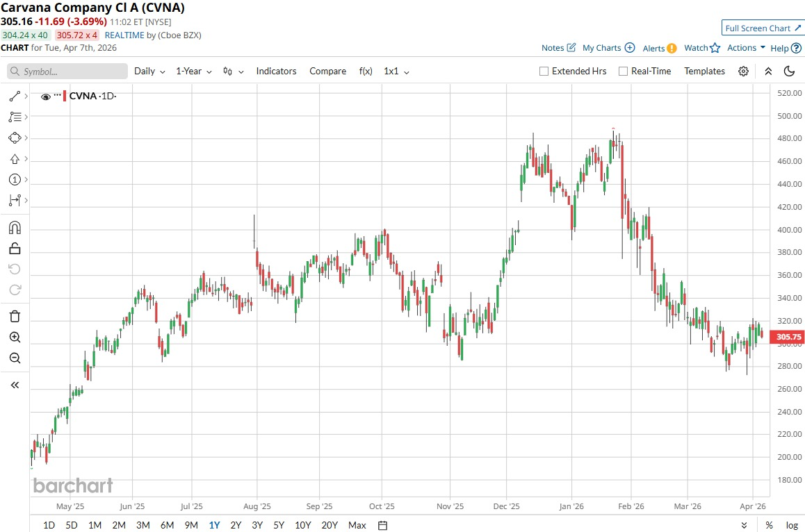The height and width of the screenshot is (532, 805).
Task: Zoom out of the chart
Action: (15, 358)
